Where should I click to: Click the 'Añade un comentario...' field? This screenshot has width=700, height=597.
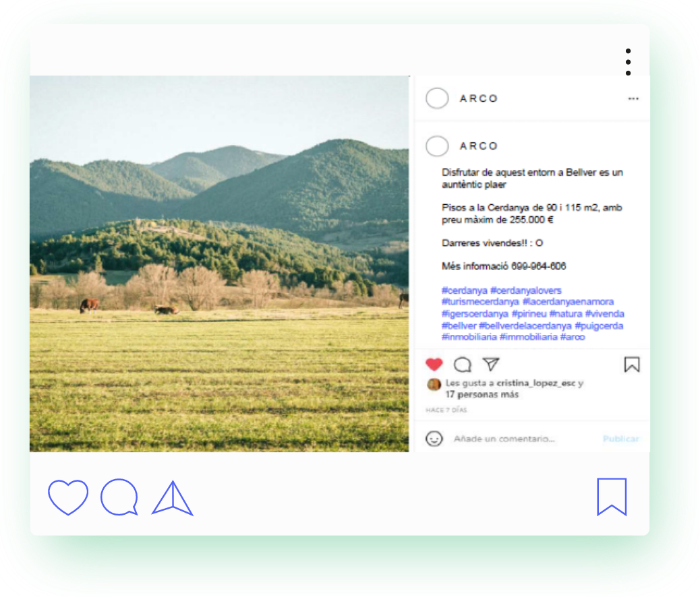[504, 439]
